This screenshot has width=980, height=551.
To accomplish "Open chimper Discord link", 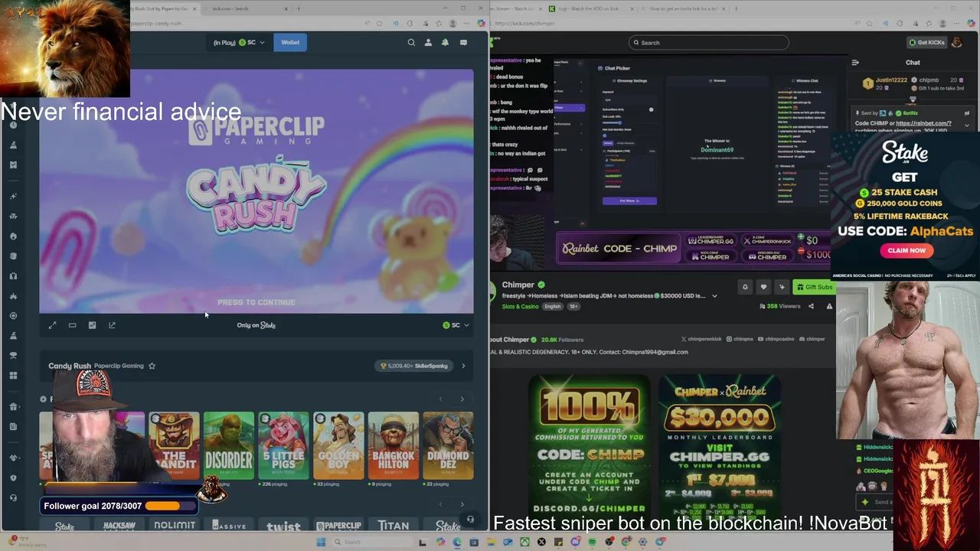I will coord(812,339).
